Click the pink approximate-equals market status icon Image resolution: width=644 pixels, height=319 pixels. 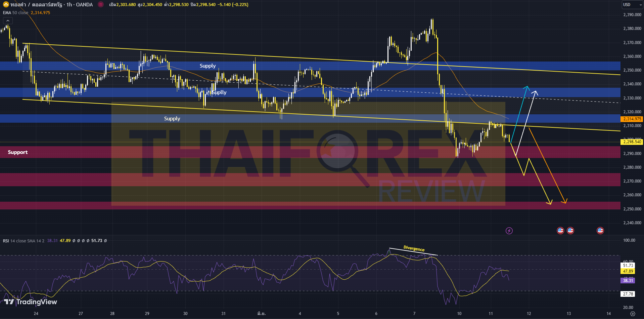(x=100, y=5)
